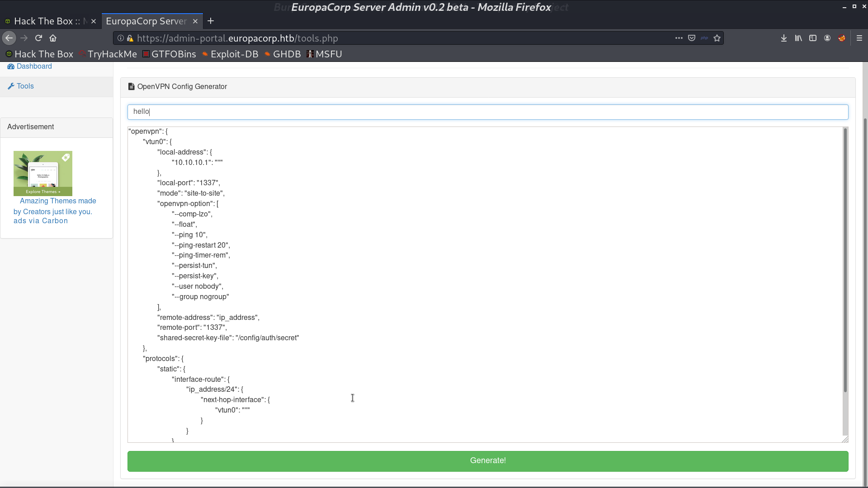868x488 pixels.
Task: Click inside the OpenVPN config textarea
Action: 485,285
